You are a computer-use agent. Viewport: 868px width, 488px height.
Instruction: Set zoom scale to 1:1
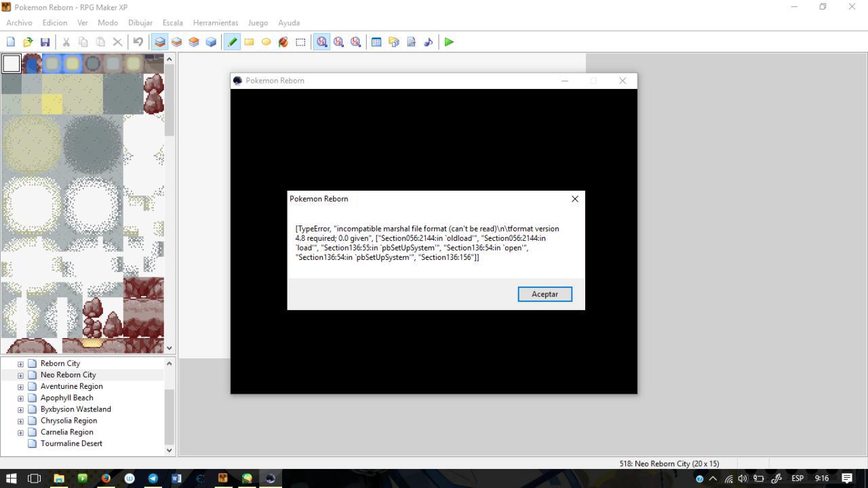point(321,42)
